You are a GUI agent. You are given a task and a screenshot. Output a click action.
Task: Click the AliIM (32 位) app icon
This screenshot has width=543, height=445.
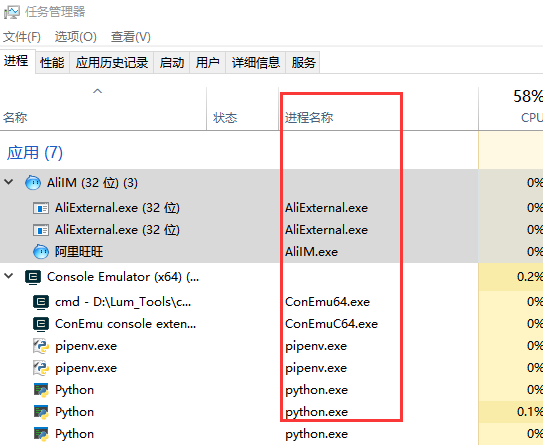(x=33, y=183)
